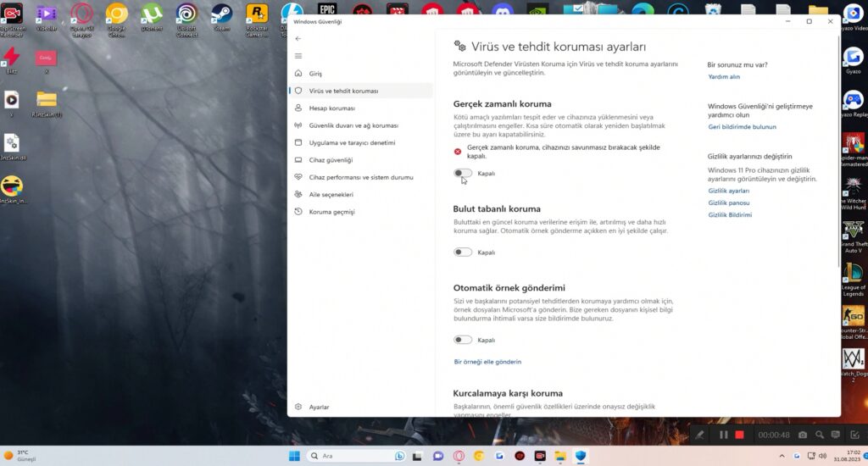The width and height of the screenshot is (868, 466).
Task: Open Counter-Strike Global Offensive desktop icon
Action: [x=854, y=323]
